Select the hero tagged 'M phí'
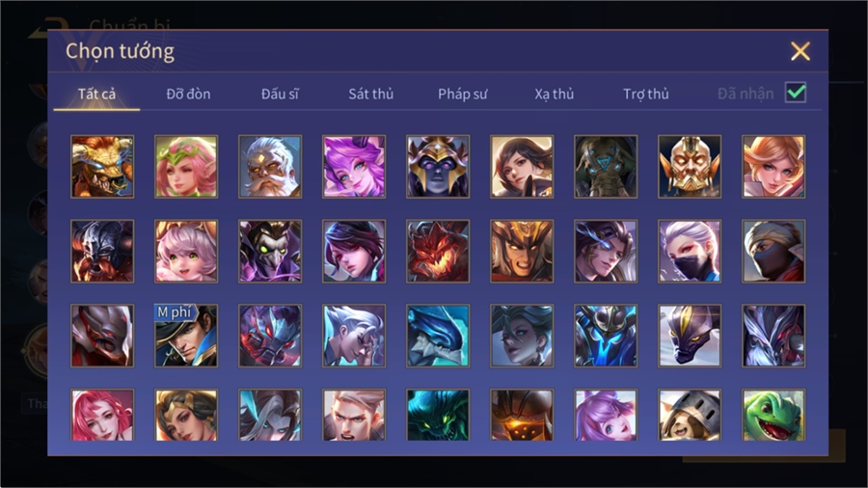This screenshot has width=868, height=488. [x=186, y=336]
